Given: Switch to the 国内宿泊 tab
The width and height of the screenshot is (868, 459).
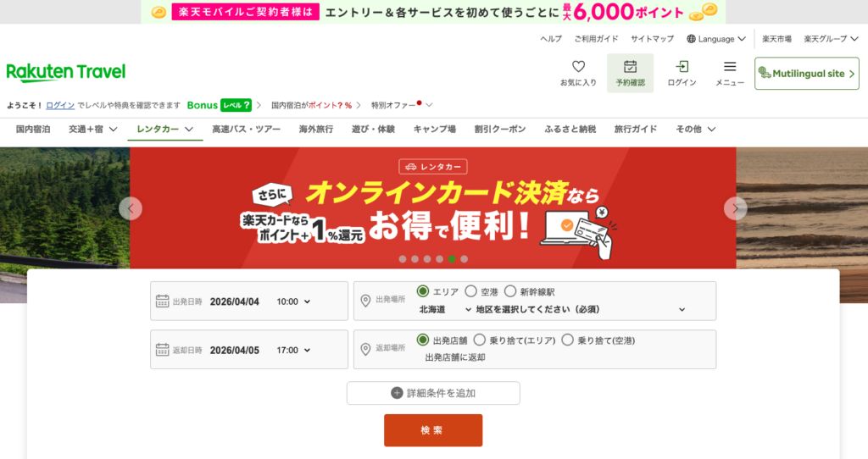Looking at the screenshot, I should 33,130.
